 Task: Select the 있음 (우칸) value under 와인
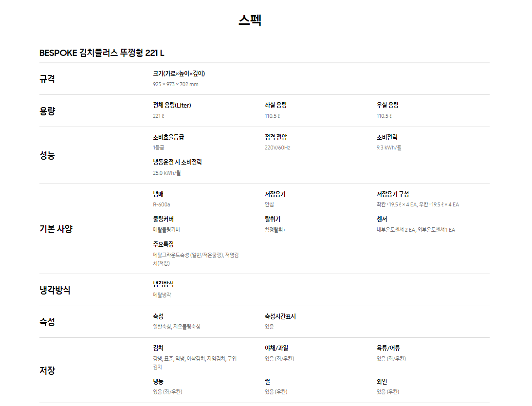click(x=388, y=392)
